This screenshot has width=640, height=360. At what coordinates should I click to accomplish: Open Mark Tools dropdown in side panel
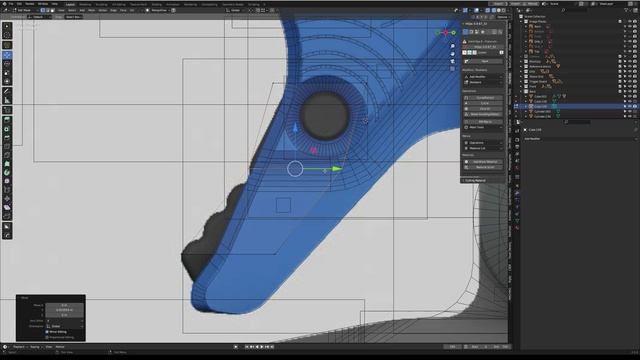483,127
